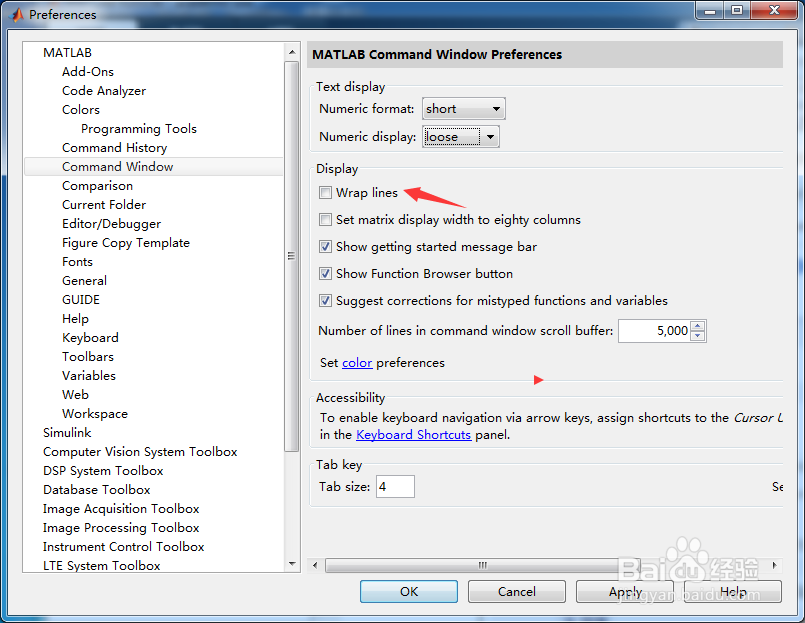Screen dimensions: 805x623
Task: Open Image Processing Toolbox preferences
Action: (121, 528)
